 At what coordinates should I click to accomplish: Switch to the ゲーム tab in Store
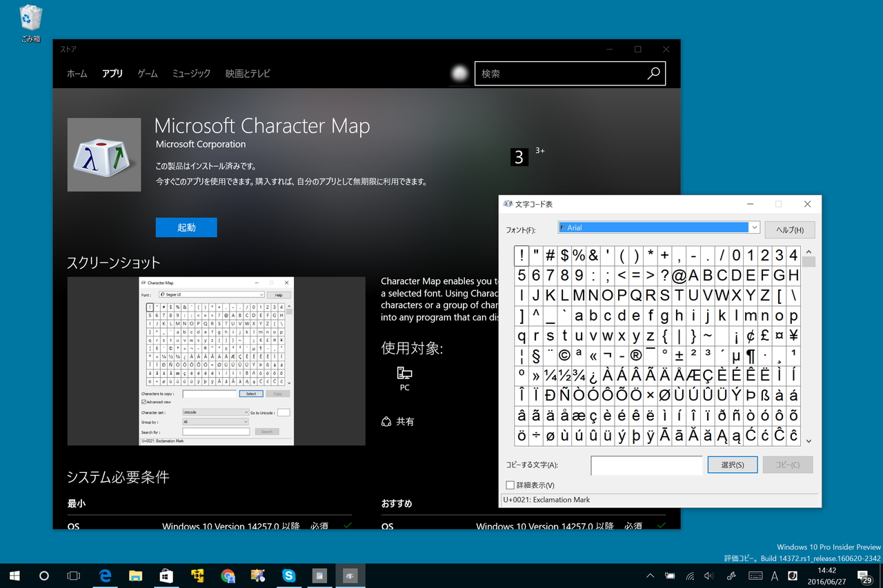coord(148,74)
